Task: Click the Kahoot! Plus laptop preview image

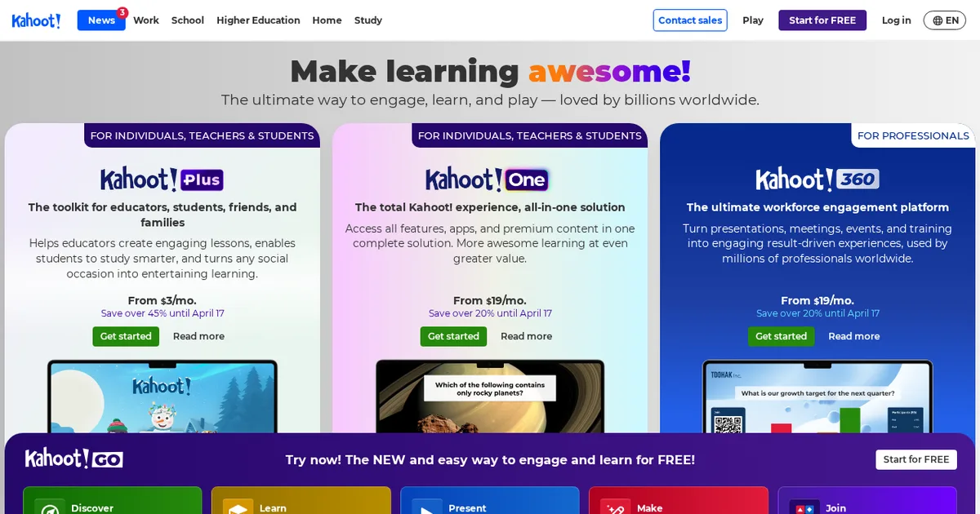Action: pos(162,397)
